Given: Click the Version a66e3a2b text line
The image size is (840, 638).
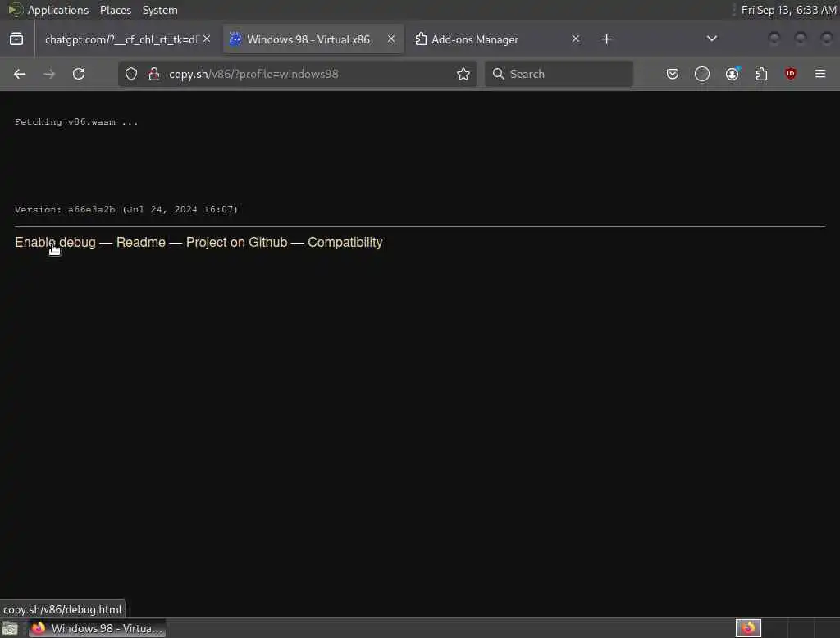Looking at the screenshot, I should (x=126, y=209).
